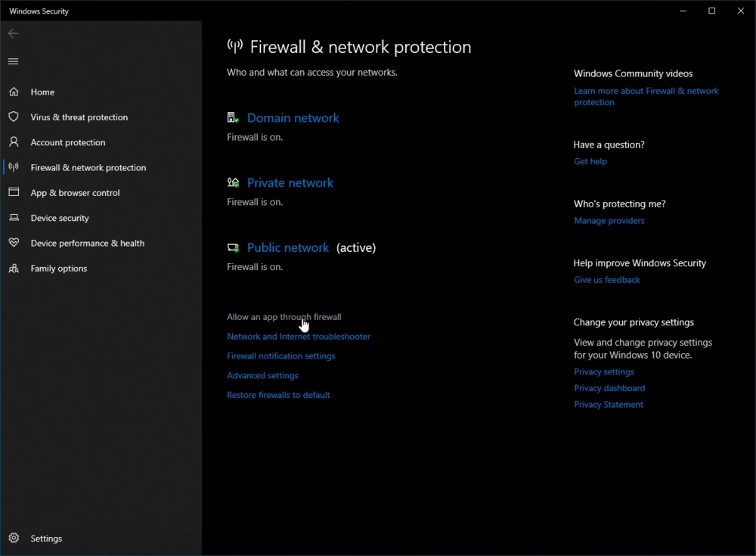Open the Settings gear icon

[x=14, y=539]
